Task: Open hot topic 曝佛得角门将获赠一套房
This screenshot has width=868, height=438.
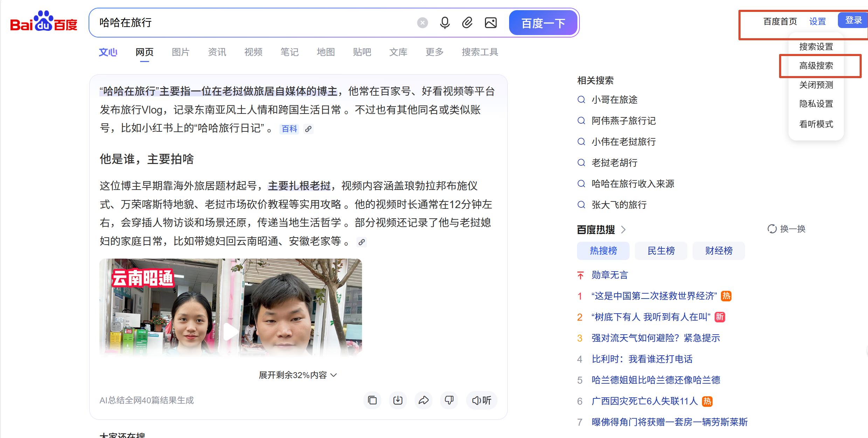Action: [669, 422]
